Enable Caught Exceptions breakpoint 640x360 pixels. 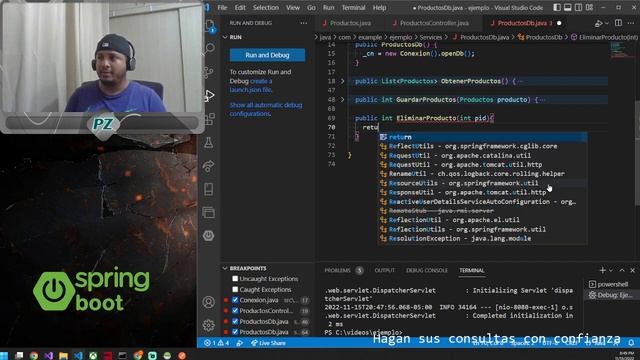coord(235,289)
